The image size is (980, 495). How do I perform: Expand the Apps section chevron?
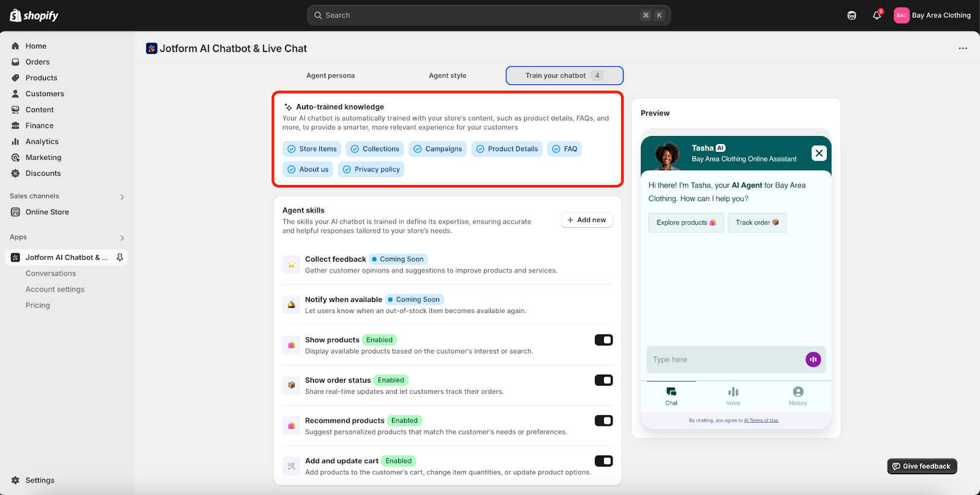pos(122,238)
